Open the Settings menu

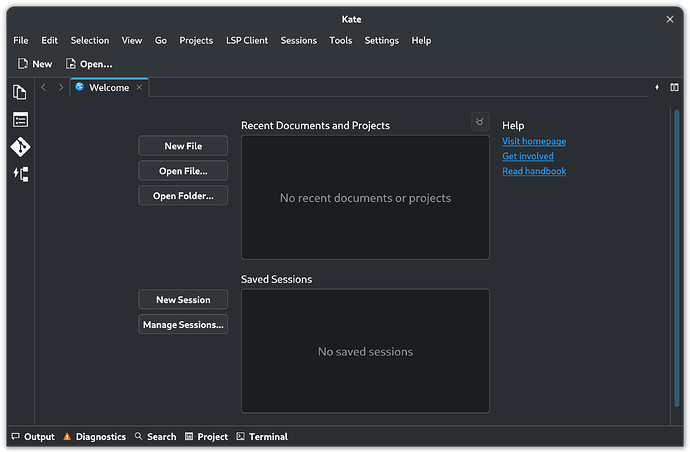[382, 40]
